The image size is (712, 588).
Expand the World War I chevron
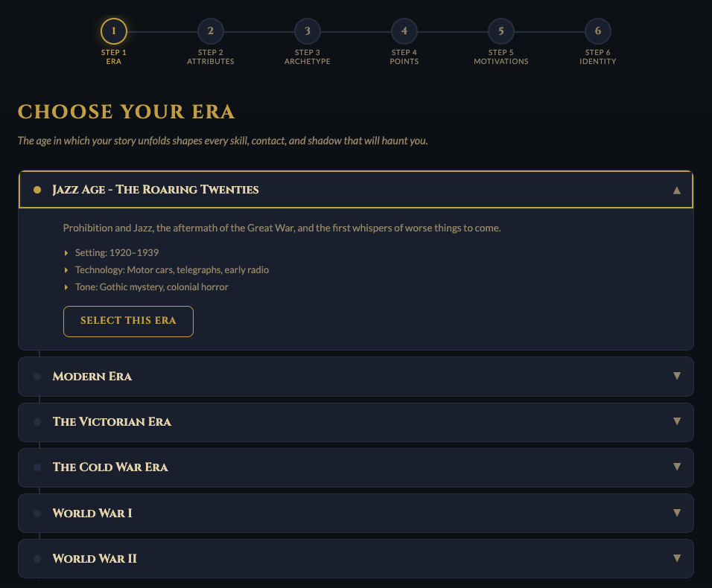(x=676, y=513)
